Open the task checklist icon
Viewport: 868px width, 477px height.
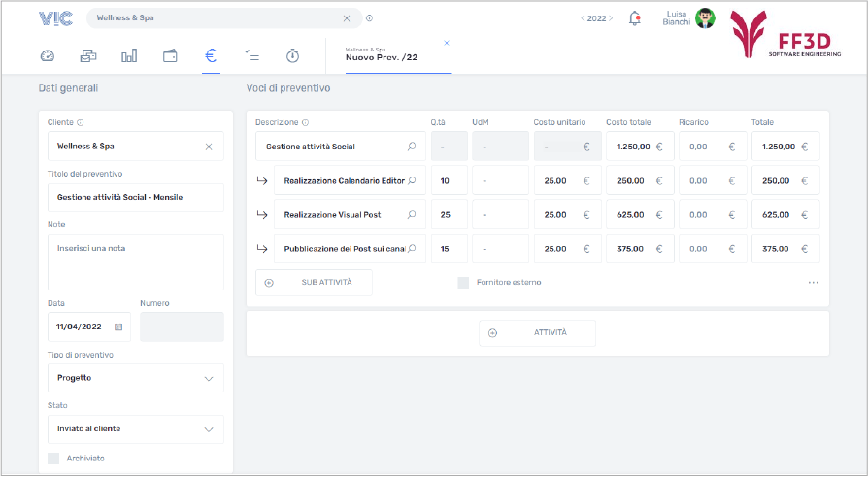(251, 55)
